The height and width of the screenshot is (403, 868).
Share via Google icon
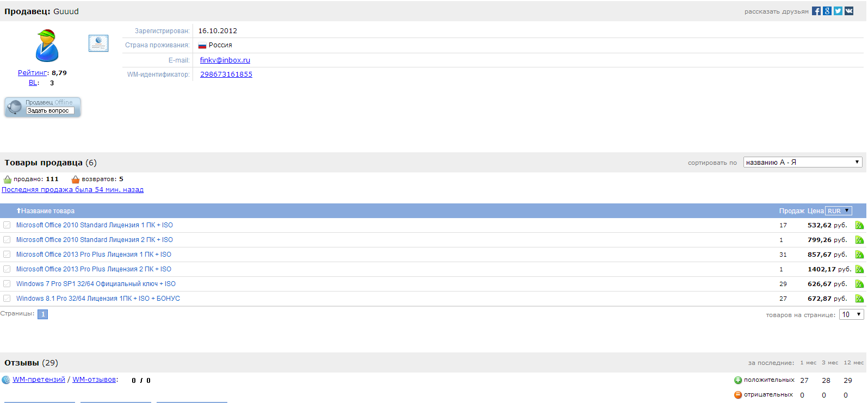[827, 11]
